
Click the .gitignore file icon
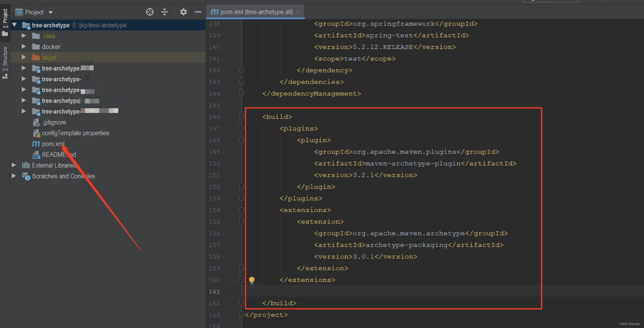tap(36, 122)
